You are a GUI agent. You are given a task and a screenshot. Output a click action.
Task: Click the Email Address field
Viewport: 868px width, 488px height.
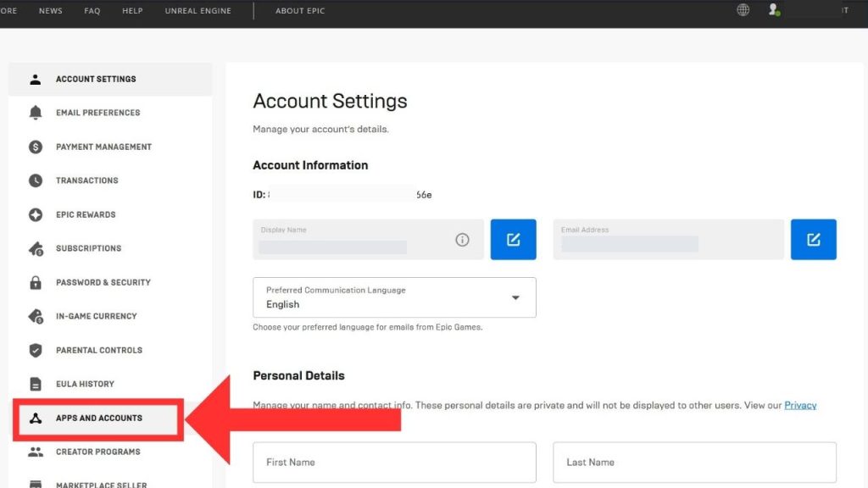coord(668,240)
